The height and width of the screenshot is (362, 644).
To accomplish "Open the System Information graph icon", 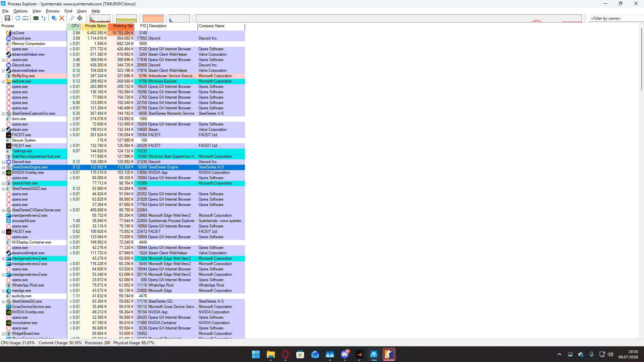I will coord(36,18).
